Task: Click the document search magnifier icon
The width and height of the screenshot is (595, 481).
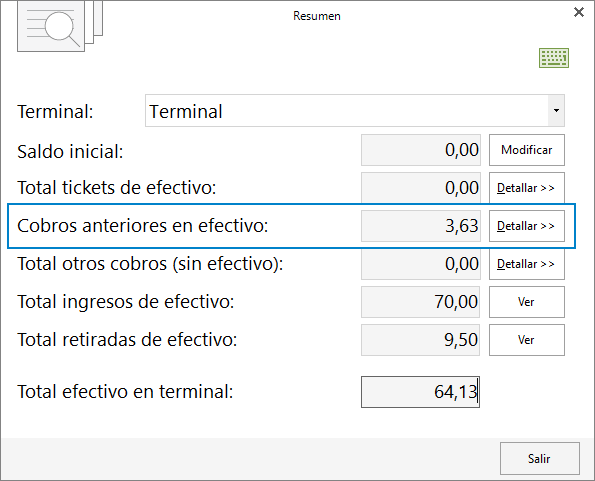Action: pyautogui.click(x=60, y=26)
